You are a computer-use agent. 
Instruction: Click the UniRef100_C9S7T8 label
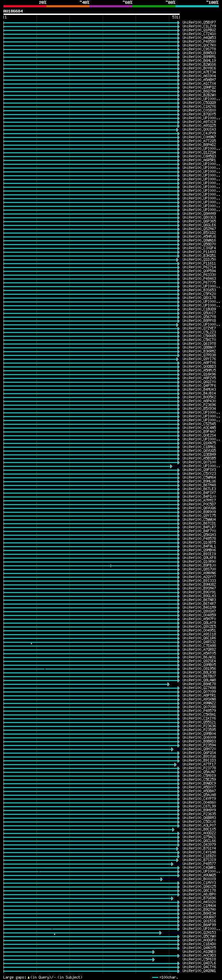coord(199,49)
